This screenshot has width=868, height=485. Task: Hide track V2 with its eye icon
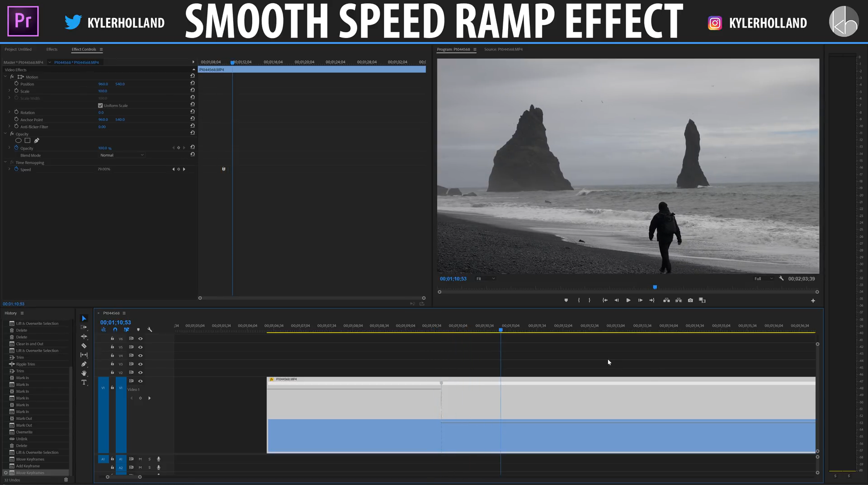click(x=140, y=373)
